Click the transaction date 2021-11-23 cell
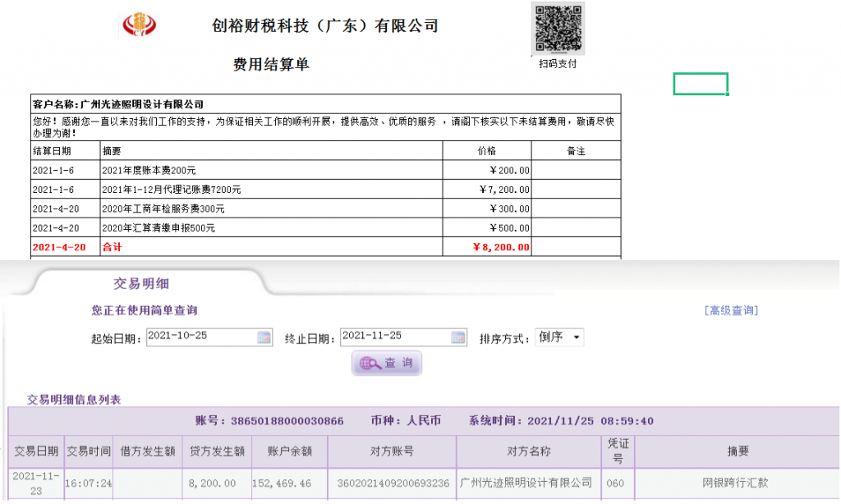Screen dimensions: 841x504 tap(36, 483)
